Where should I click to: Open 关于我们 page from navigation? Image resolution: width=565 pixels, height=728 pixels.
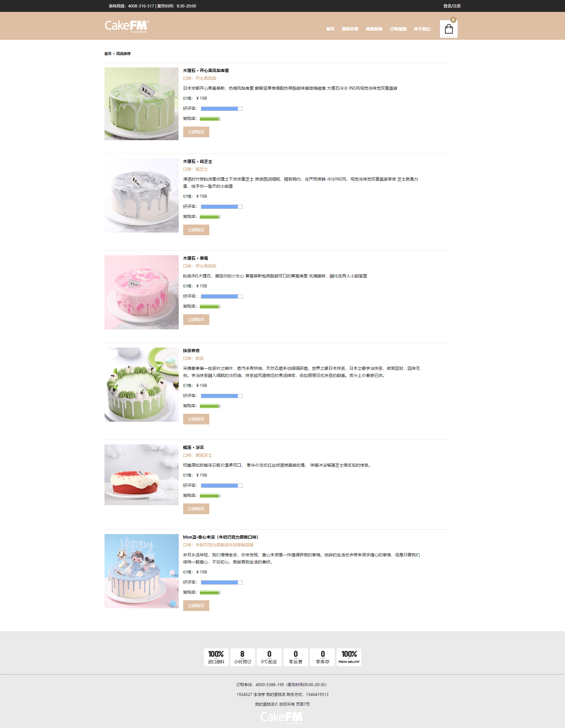pos(422,29)
